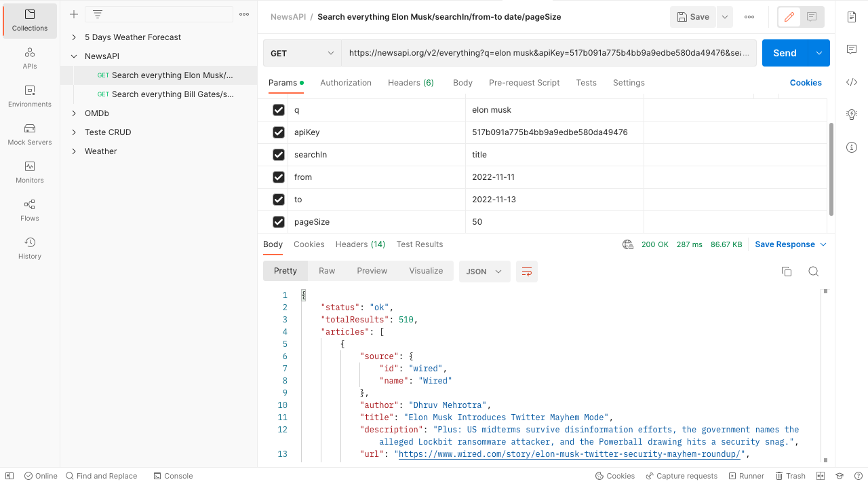Image resolution: width=868 pixels, height=484 pixels.
Task: Switch to edit mode pencil icon
Action: [x=789, y=17]
